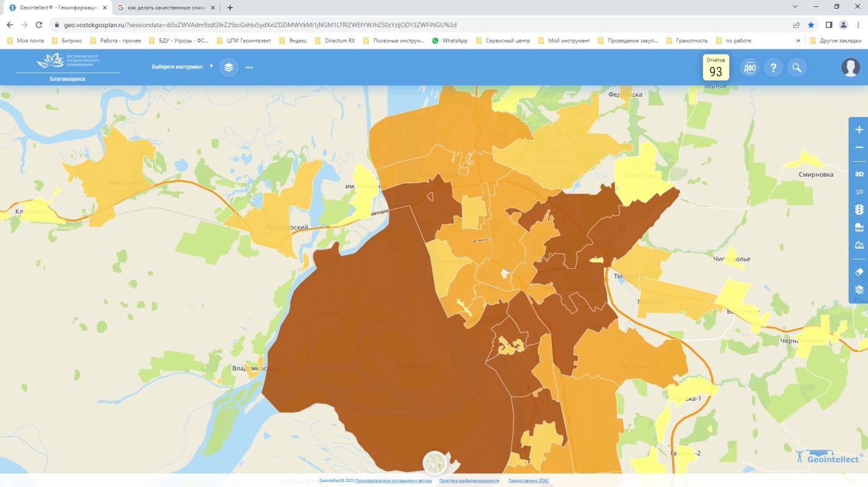Screen dimensions: 868x487
Task: Open the Отчётов 93 reports counter
Action: (715, 68)
